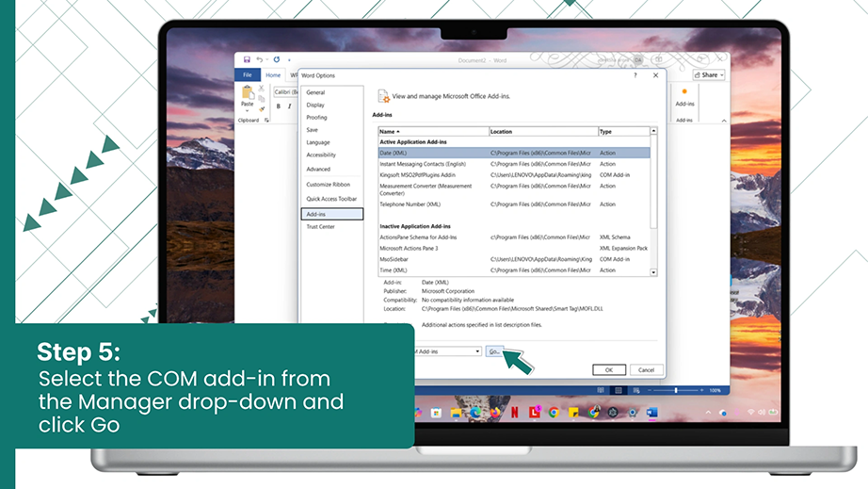Viewport: 868px width, 489px height.
Task: Select the Telephone Number (XML) add-in row
Action: (514, 204)
